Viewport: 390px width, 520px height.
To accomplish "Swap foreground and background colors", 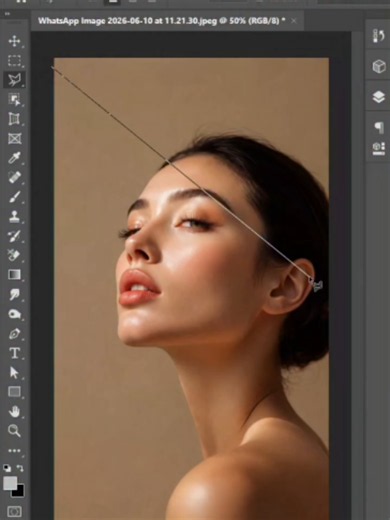I will [20, 468].
